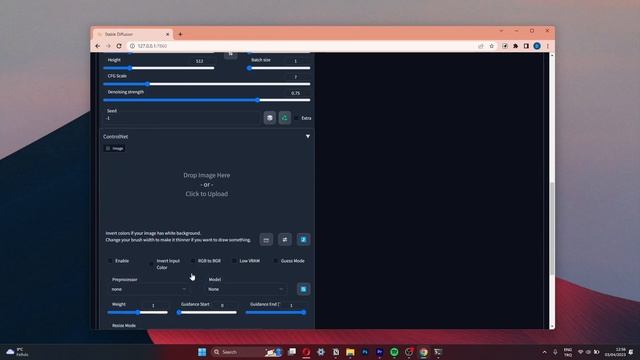
Task: Reuse the last seed with the green recycle icon
Action: point(284,118)
